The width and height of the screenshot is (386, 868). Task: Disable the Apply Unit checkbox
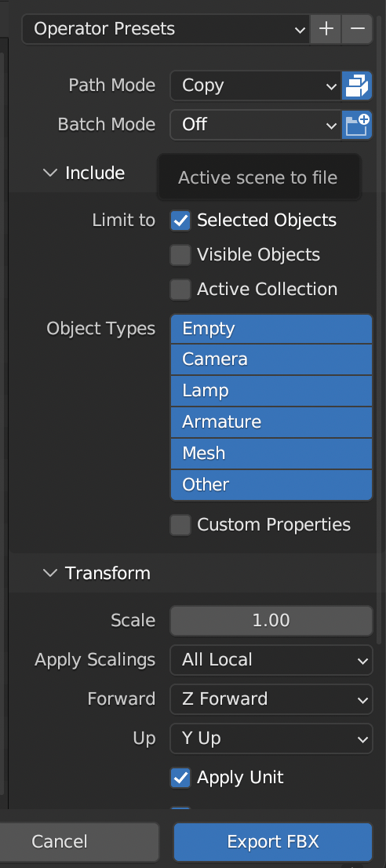point(180,777)
